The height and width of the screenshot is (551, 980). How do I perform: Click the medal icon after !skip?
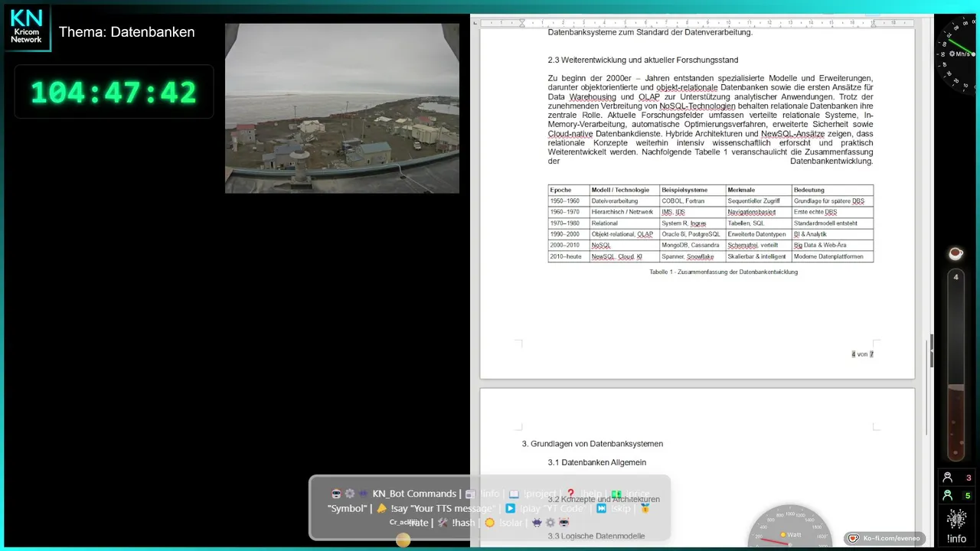click(645, 508)
